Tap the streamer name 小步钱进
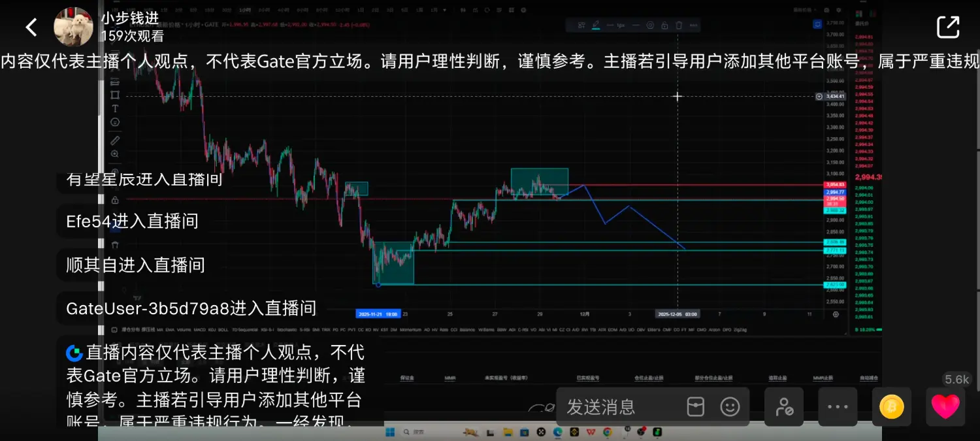 pos(130,18)
